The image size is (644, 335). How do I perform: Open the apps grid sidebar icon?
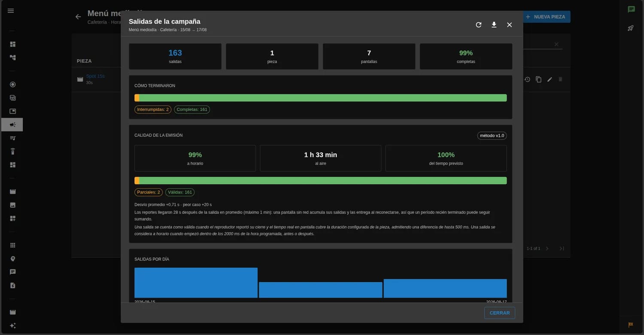point(13,245)
